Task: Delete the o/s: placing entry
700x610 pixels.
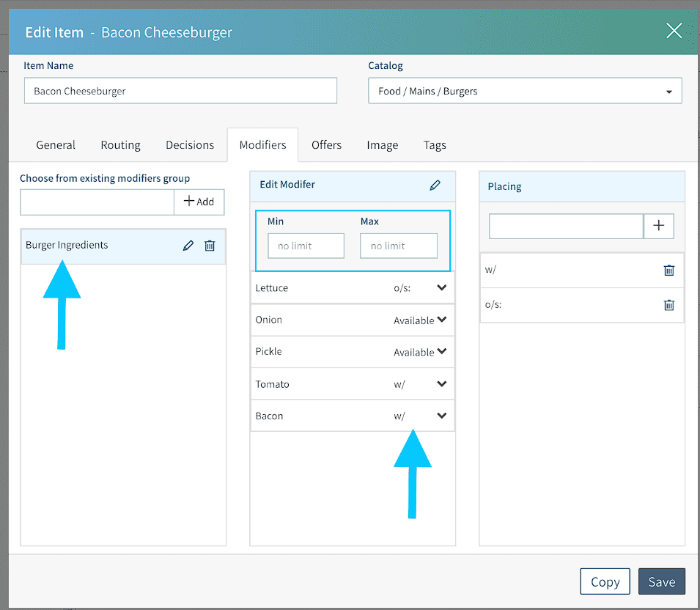Action: click(668, 305)
